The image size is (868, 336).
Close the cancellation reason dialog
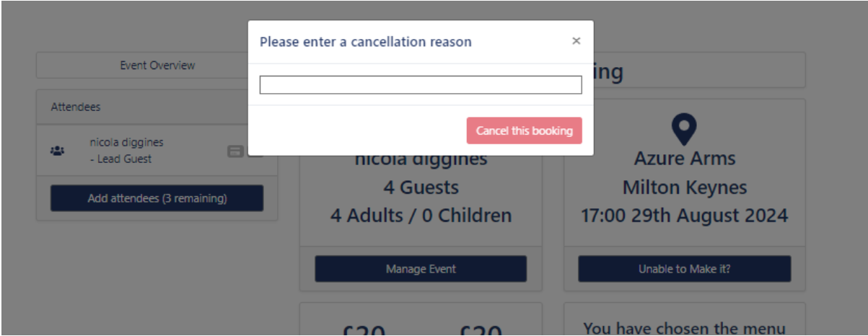(x=576, y=41)
